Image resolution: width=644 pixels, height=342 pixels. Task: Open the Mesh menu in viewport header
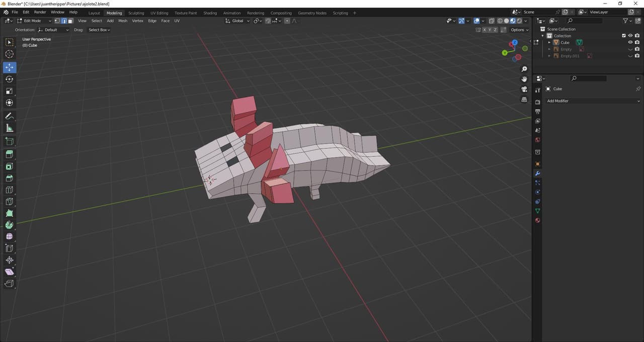[x=123, y=21]
